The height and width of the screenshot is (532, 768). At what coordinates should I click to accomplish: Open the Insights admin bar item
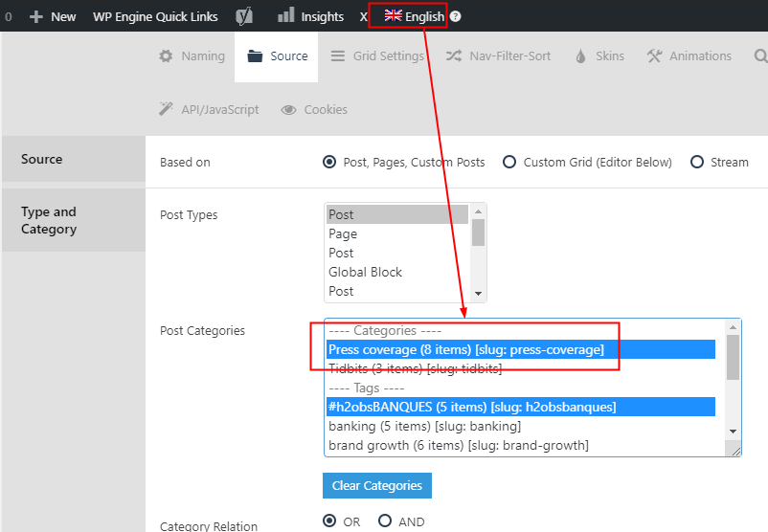(x=310, y=16)
